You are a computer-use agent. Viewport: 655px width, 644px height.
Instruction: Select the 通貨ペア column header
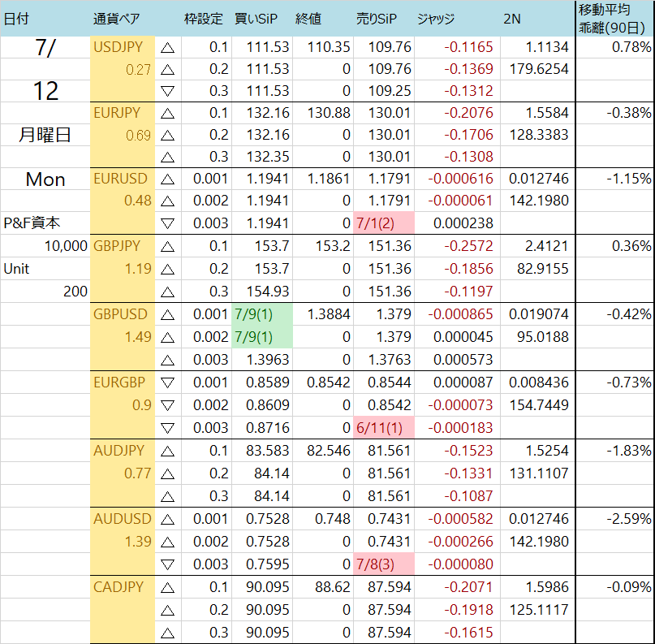[117, 19]
